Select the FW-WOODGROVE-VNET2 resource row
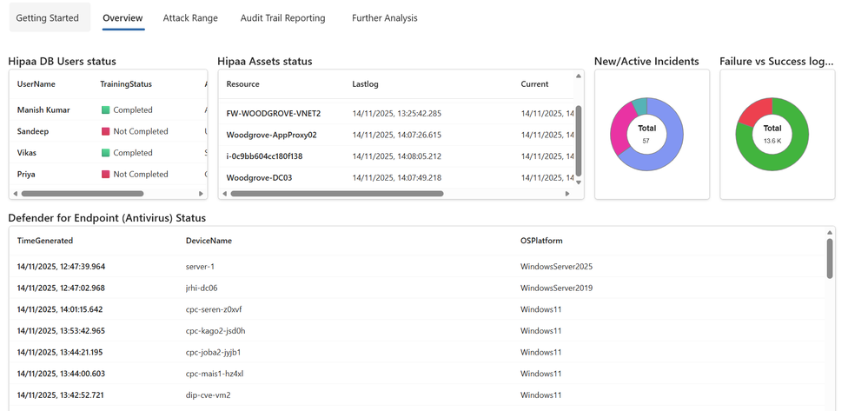The height and width of the screenshot is (411, 868). click(x=274, y=114)
